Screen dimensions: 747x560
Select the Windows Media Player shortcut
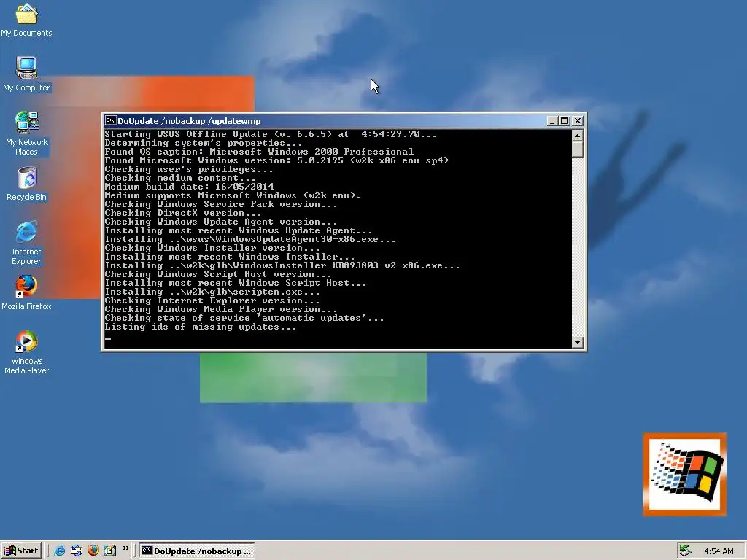coord(26,352)
